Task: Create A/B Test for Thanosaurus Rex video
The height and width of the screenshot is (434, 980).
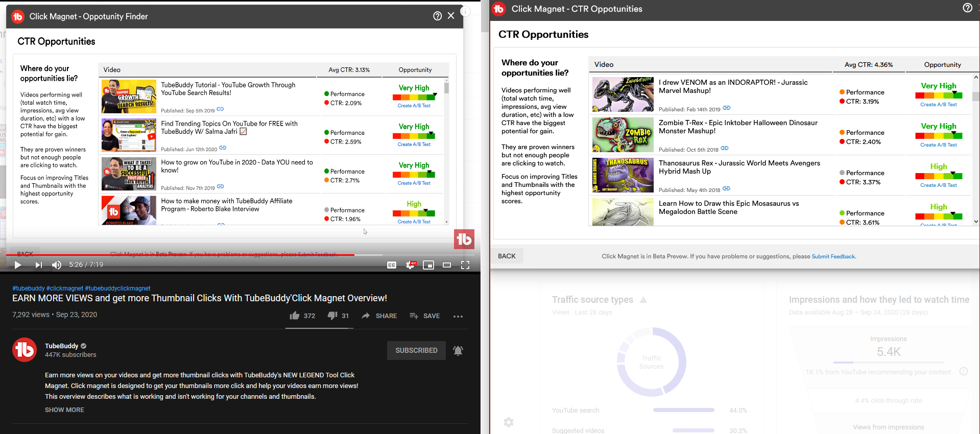Action: (x=939, y=185)
